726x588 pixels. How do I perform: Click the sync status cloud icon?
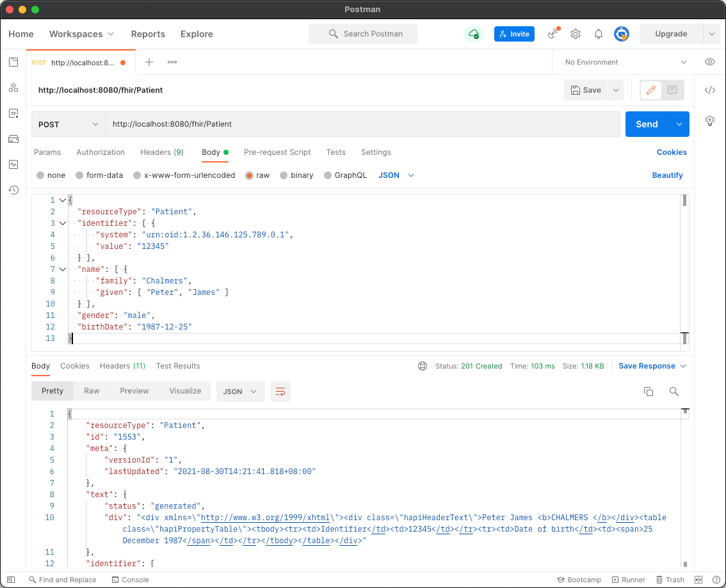point(473,34)
